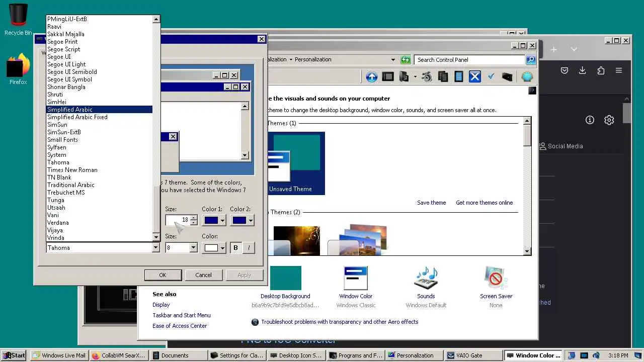Expand the Firefox tab list chevron
644x362 pixels.
[x=574, y=49]
